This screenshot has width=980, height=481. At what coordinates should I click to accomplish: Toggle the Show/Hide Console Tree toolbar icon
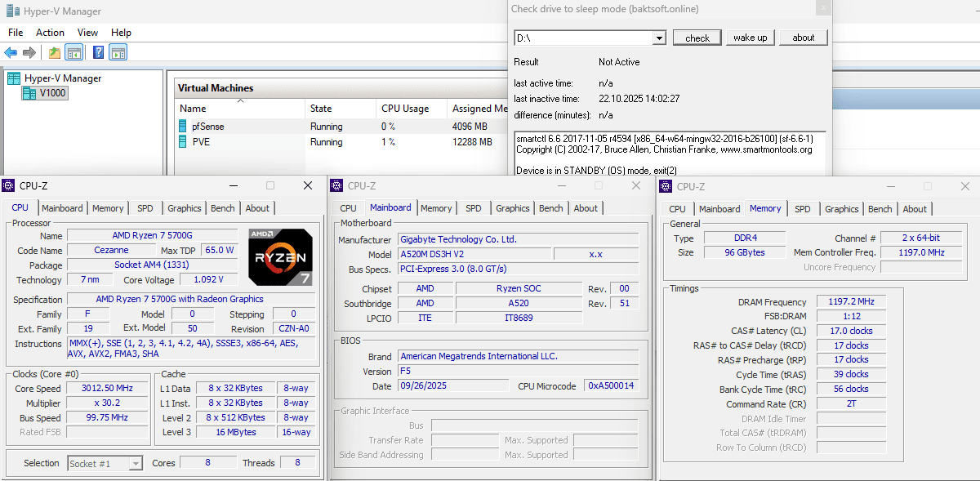(73, 53)
